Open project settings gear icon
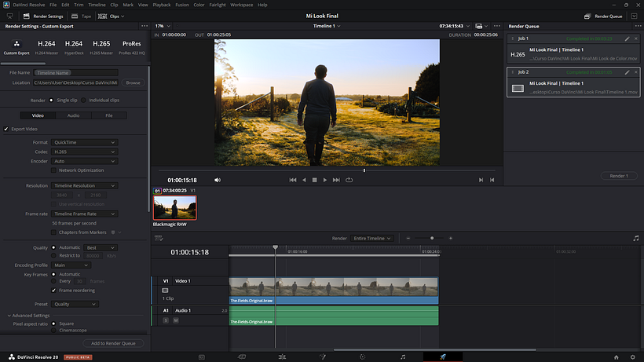 click(x=633, y=357)
